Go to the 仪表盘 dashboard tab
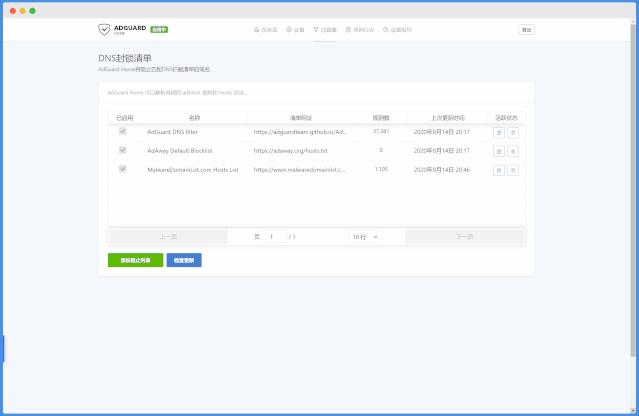The image size is (639, 416). [x=266, y=30]
